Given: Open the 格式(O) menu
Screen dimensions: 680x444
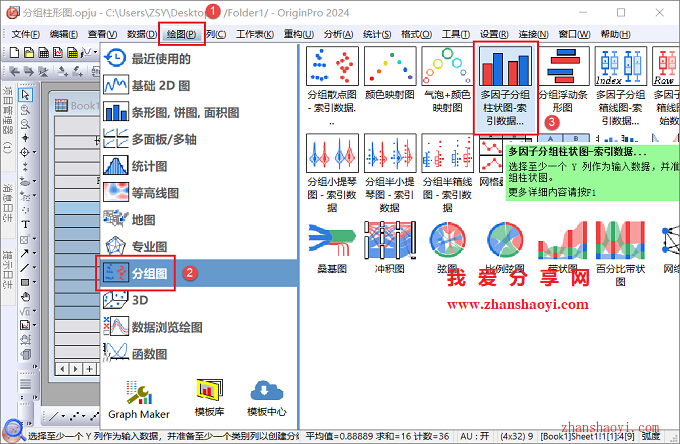Looking at the screenshot, I should click(x=416, y=34).
